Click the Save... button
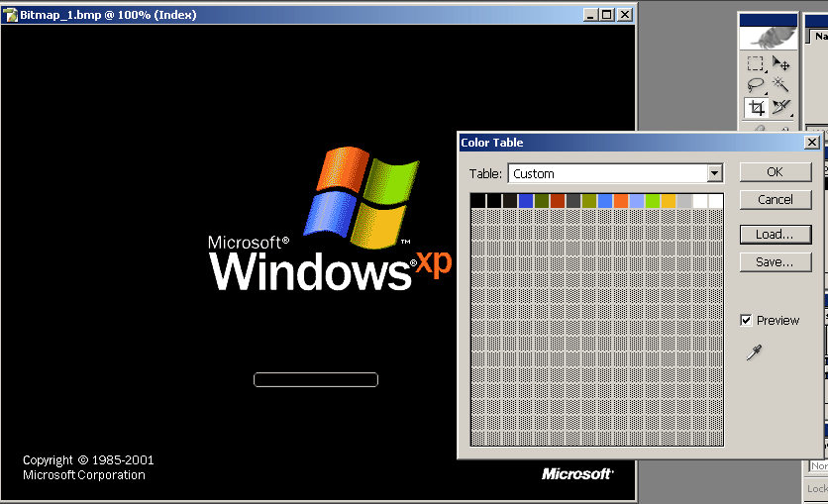The width and height of the screenshot is (828, 504). [x=776, y=261]
